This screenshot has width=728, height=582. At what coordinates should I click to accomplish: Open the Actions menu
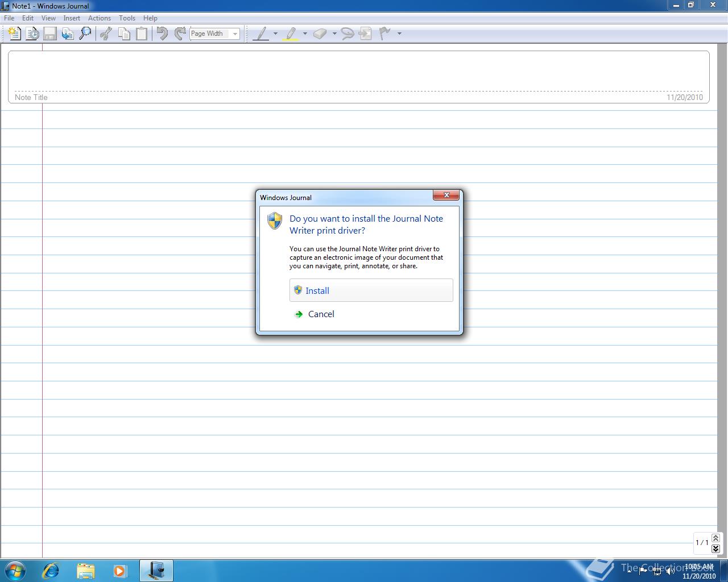100,18
